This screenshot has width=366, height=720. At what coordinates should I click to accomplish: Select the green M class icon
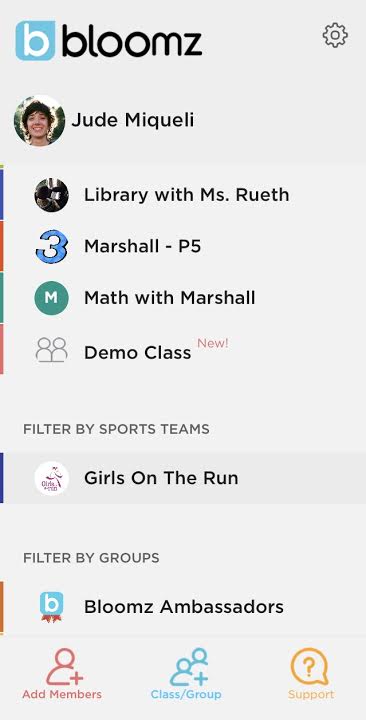(51, 298)
